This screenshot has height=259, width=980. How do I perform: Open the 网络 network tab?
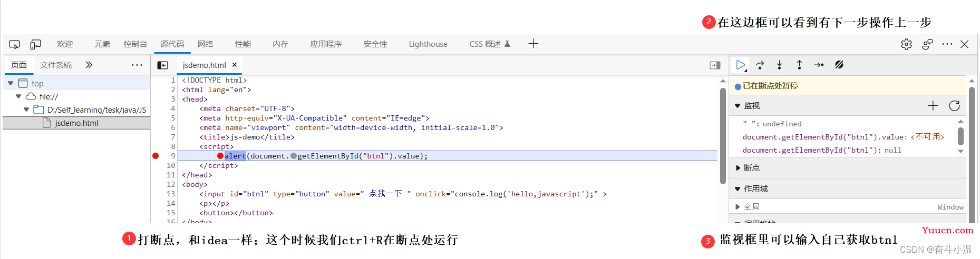[205, 44]
